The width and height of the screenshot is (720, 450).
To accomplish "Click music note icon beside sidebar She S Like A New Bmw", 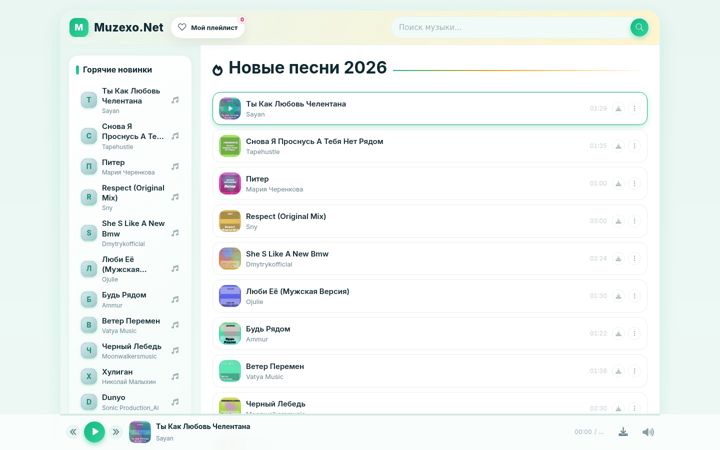I will (175, 233).
